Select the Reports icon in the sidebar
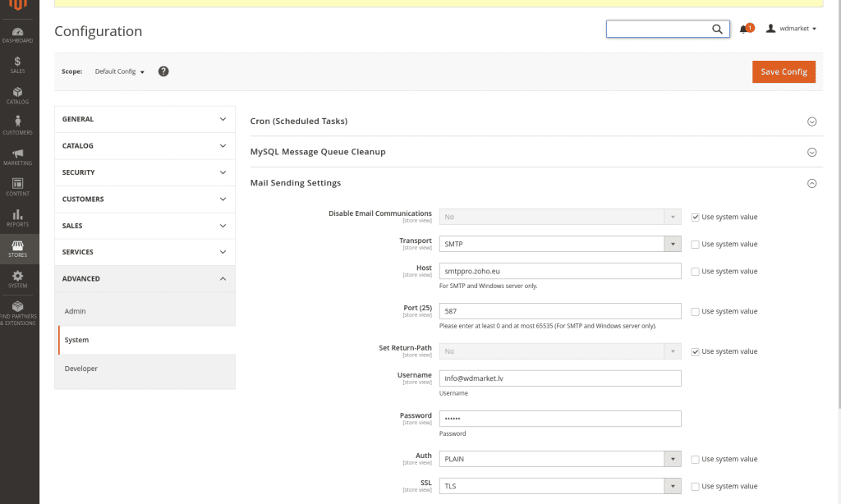841x504 pixels. 17,218
